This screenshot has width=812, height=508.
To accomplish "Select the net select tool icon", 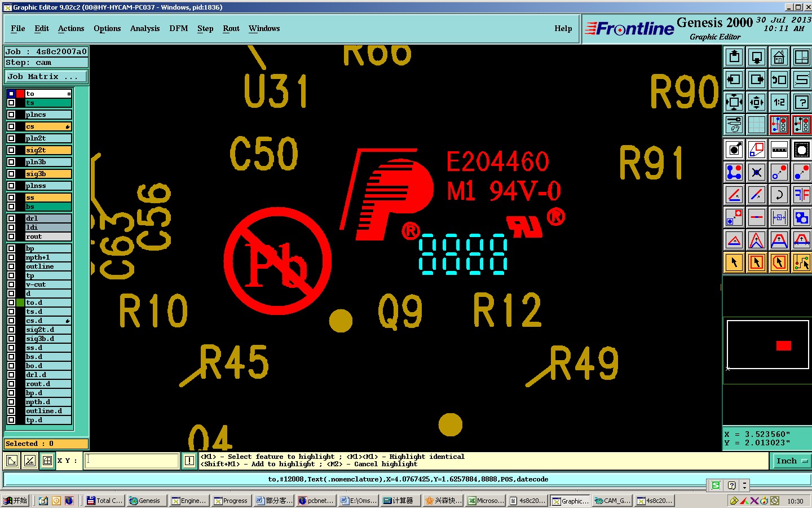I will [802, 262].
